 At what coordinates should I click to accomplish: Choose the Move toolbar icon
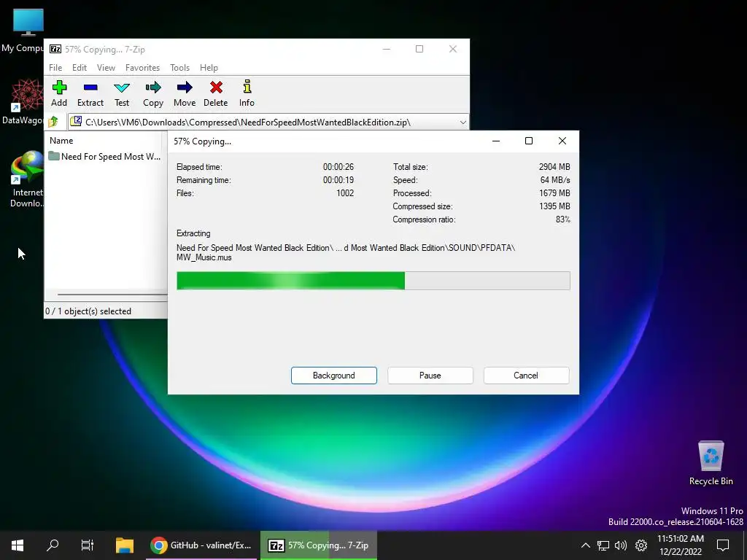tap(185, 93)
